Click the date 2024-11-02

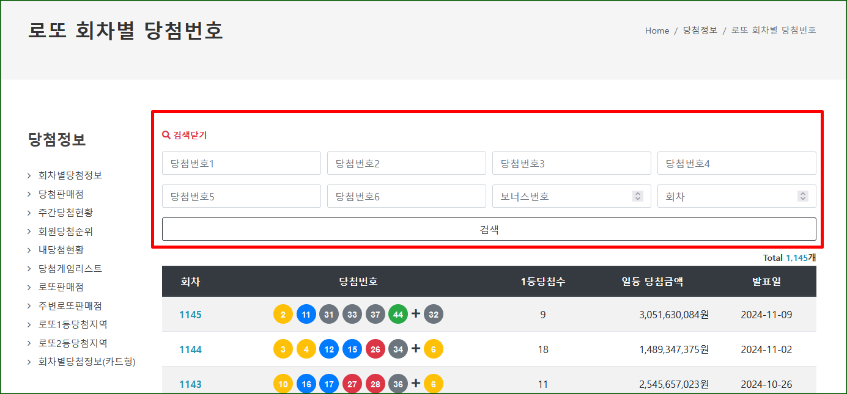767,350
